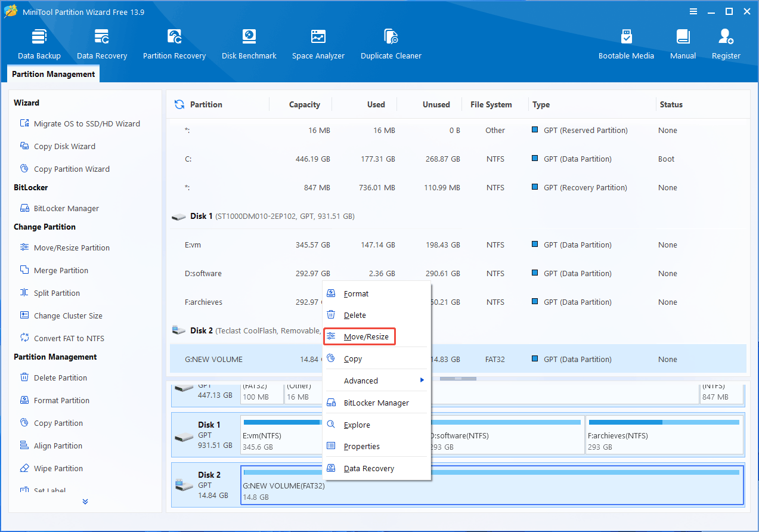Select the 847 MB recovery partition row

[458, 188]
